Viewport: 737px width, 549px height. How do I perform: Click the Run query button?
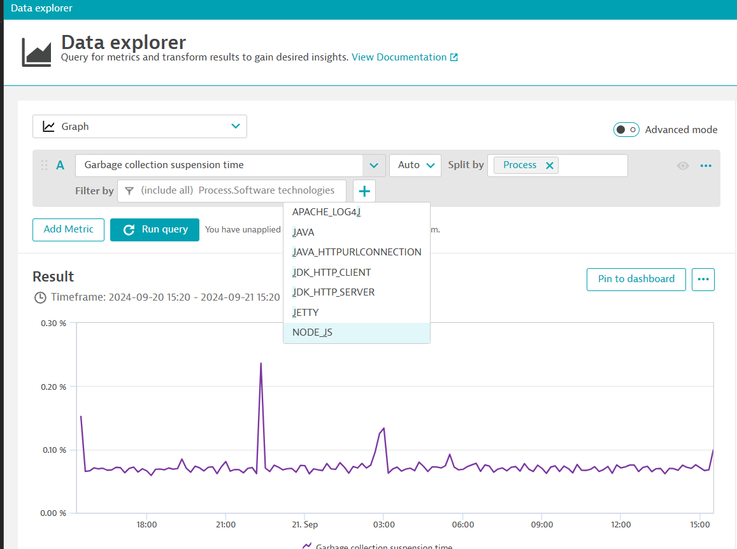point(154,230)
